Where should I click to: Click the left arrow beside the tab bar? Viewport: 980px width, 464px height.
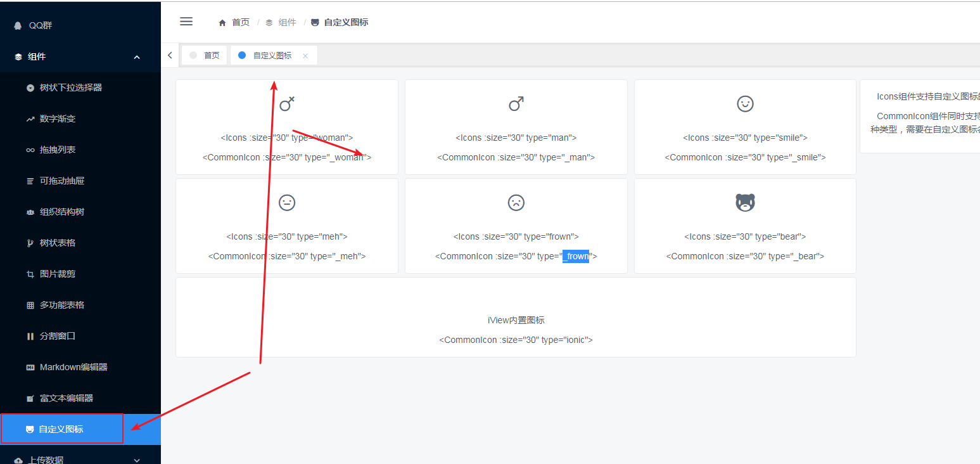pos(170,55)
